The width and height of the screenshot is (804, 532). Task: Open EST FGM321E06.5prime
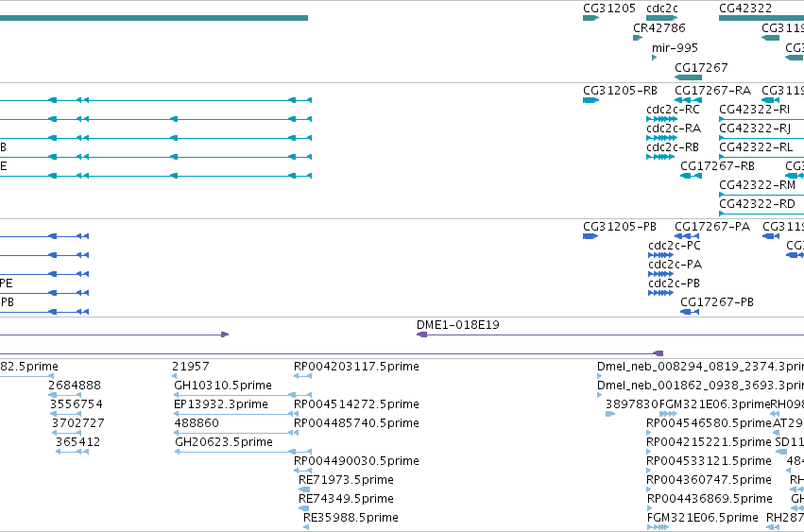coord(703,518)
